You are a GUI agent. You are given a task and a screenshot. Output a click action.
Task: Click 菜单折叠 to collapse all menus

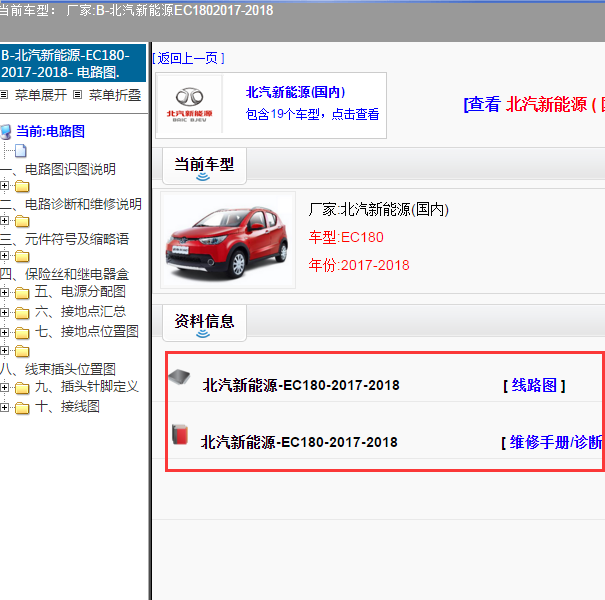point(115,95)
